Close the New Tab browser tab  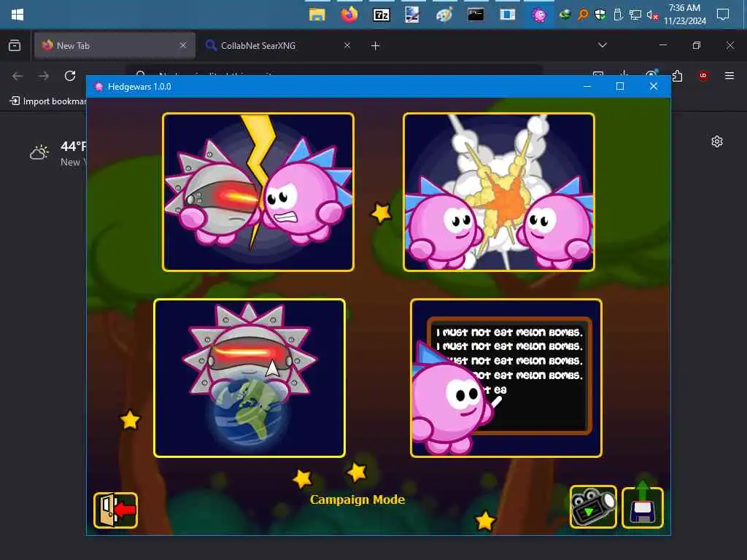[x=183, y=45]
